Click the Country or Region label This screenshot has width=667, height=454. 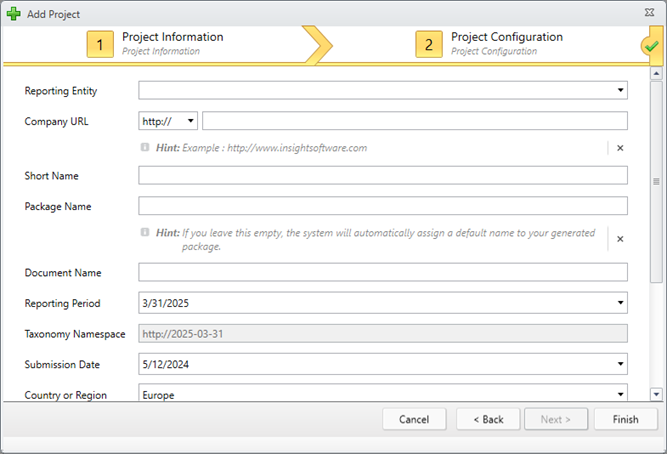[x=66, y=395]
